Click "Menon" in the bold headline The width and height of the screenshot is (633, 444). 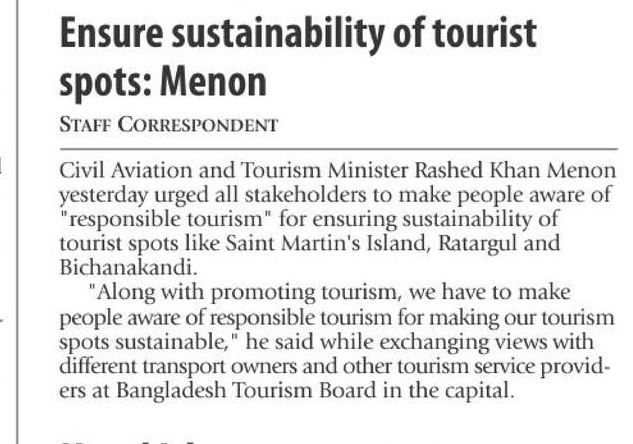(218, 81)
